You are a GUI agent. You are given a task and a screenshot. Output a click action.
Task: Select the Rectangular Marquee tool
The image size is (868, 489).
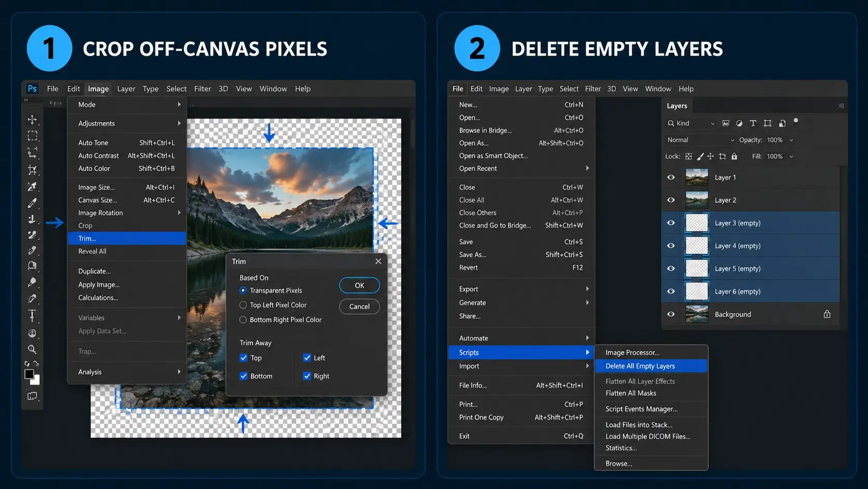coord(32,136)
